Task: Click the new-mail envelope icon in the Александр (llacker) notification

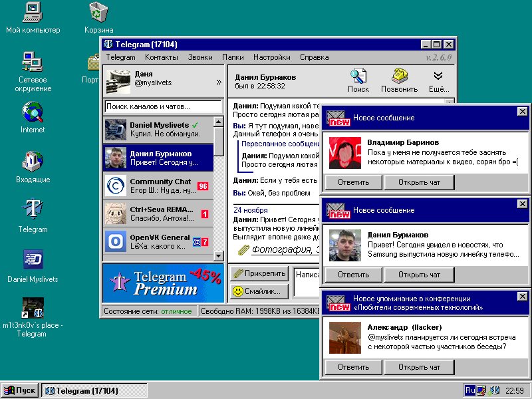Action: (338, 303)
